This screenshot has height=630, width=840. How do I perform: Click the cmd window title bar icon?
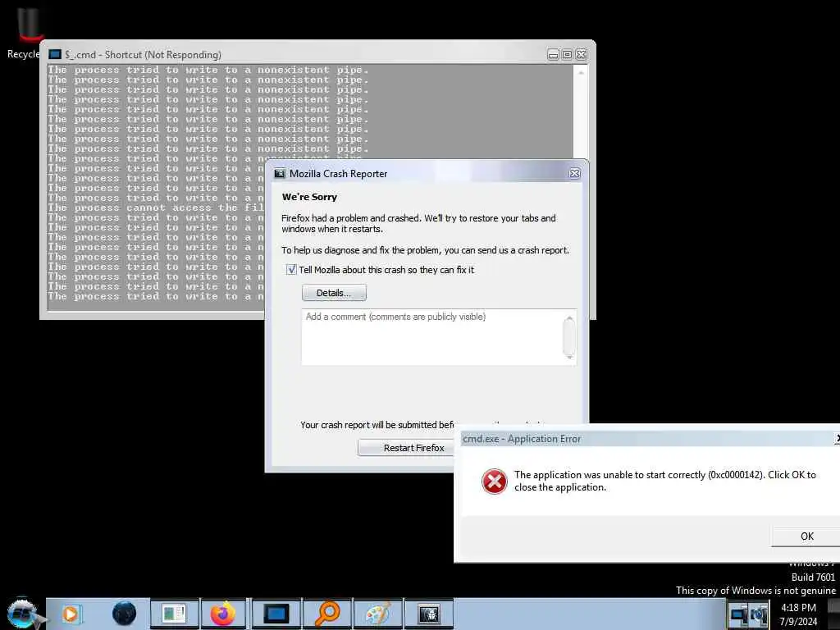click(55, 55)
